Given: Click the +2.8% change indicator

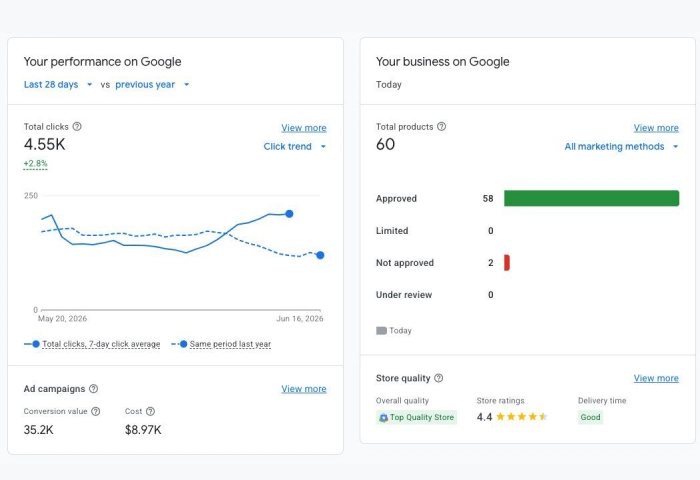Looking at the screenshot, I should pos(35,163).
